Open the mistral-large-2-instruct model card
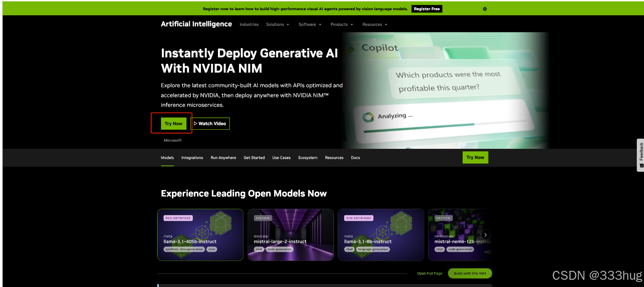This screenshot has width=644, height=287. coord(291,235)
